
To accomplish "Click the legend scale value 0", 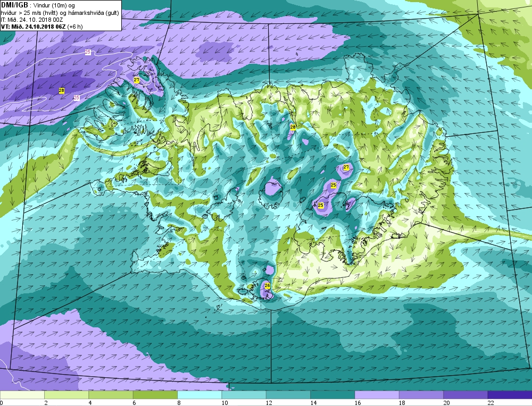I will point(2,403).
